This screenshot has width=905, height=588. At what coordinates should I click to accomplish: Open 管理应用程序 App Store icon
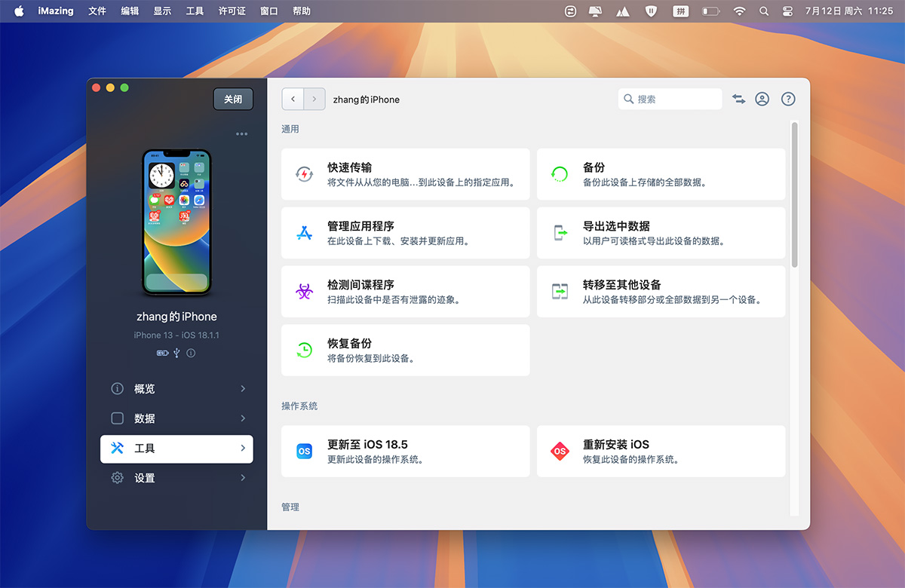click(304, 233)
